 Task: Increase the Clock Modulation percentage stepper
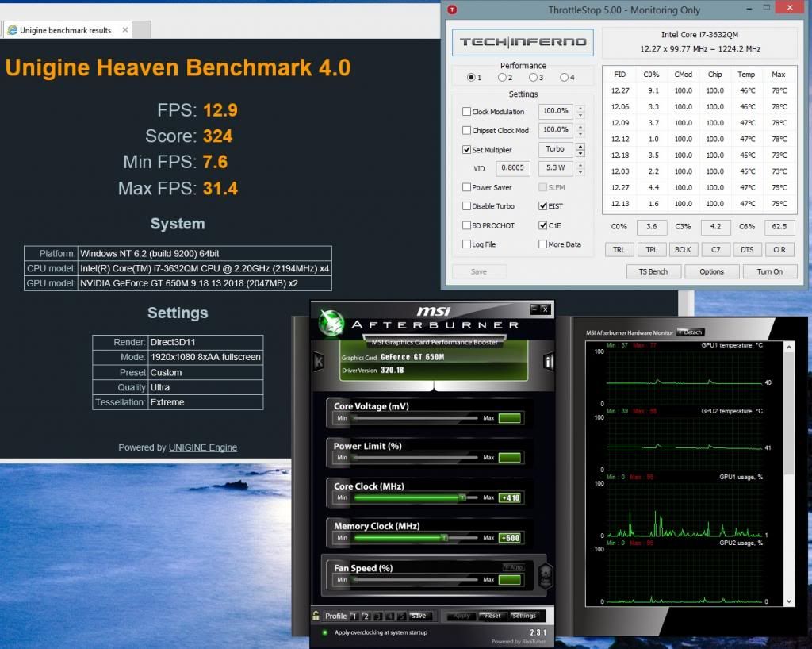(x=580, y=108)
